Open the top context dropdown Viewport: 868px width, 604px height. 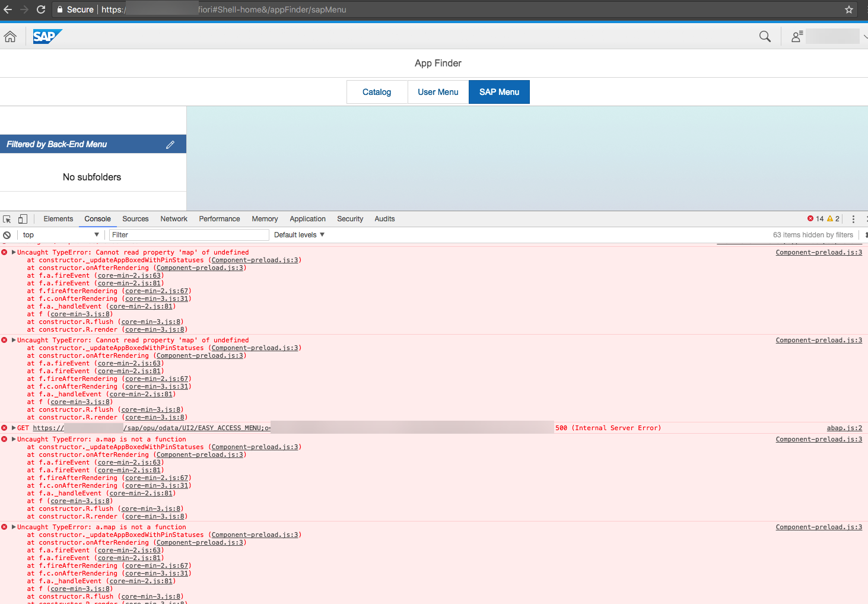click(x=61, y=235)
